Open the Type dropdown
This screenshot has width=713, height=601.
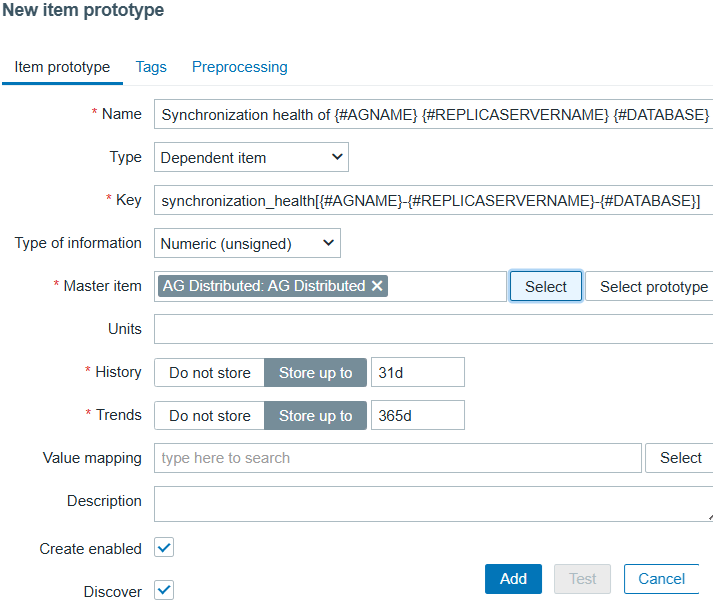(251, 157)
